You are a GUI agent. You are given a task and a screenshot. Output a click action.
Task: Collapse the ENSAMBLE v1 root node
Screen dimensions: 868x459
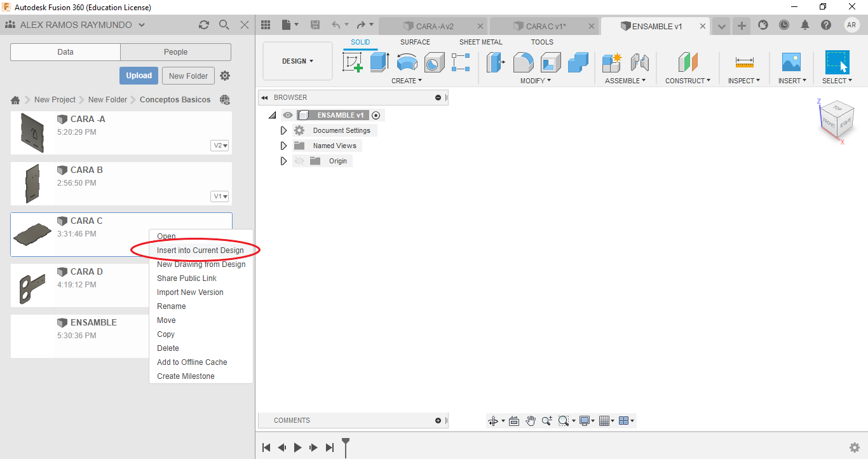pos(273,115)
